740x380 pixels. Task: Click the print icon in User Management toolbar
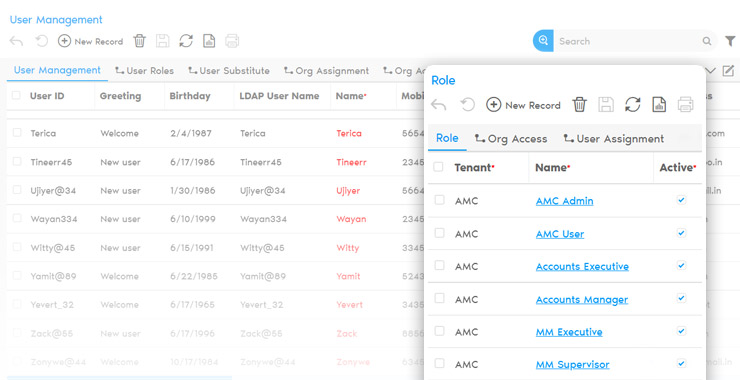232,41
